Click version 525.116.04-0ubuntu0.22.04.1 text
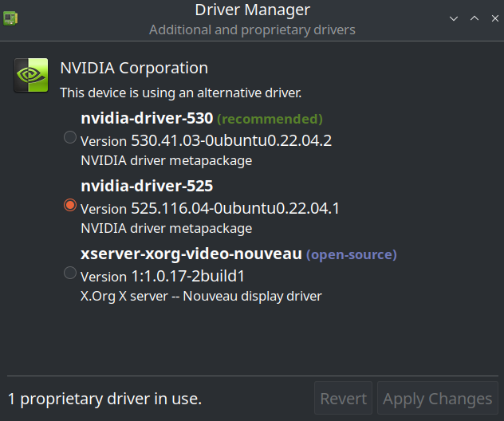This screenshot has height=421, width=504. pos(235,209)
